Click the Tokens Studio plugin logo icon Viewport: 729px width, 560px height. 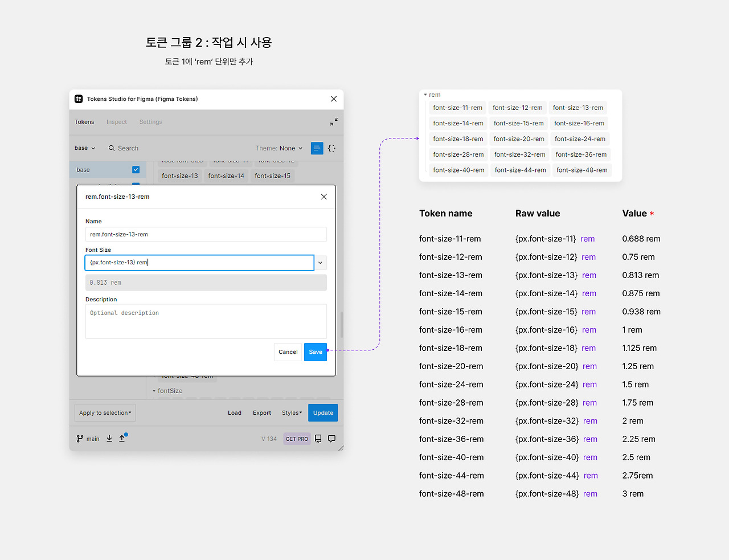(79, 99)
